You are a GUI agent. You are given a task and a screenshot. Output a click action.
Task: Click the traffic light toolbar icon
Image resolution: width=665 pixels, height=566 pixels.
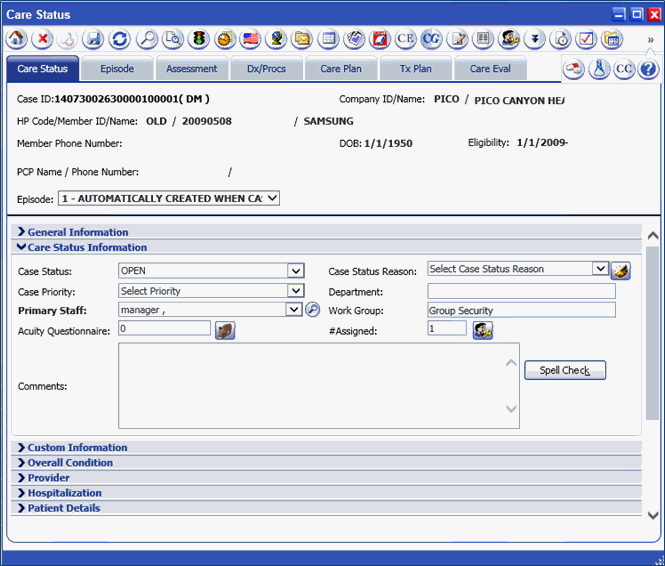tap(199, 39)
